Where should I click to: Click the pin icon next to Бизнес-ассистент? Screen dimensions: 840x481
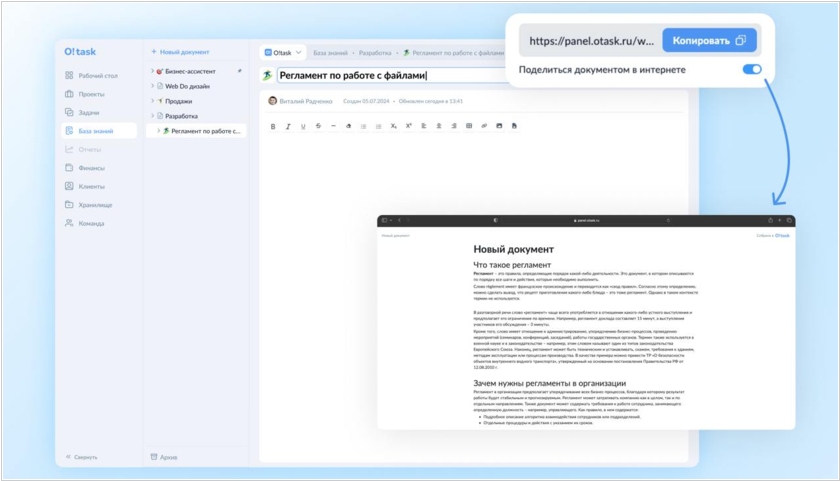pyautogui.click(x=239, y=71)
